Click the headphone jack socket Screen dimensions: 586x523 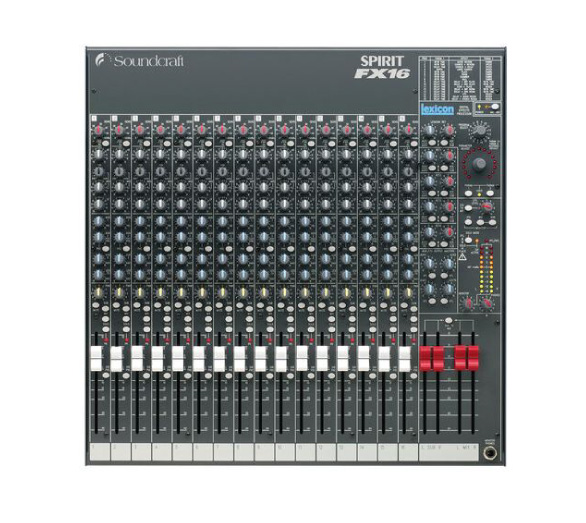point(490,453)
